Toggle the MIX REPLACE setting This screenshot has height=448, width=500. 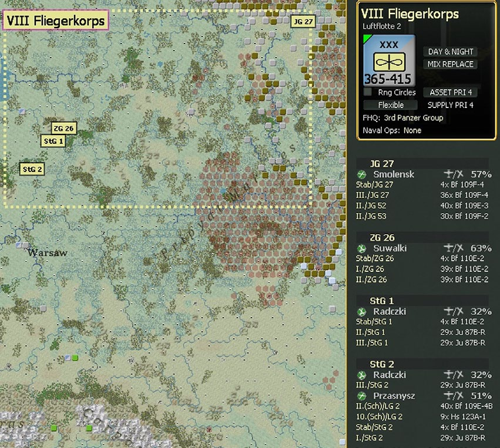[451, 64]
